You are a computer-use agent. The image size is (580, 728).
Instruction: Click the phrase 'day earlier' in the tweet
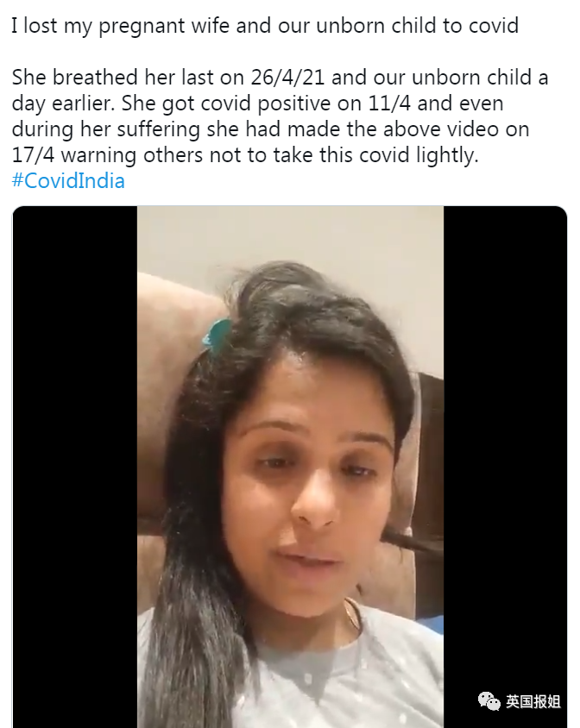(62, 103)
